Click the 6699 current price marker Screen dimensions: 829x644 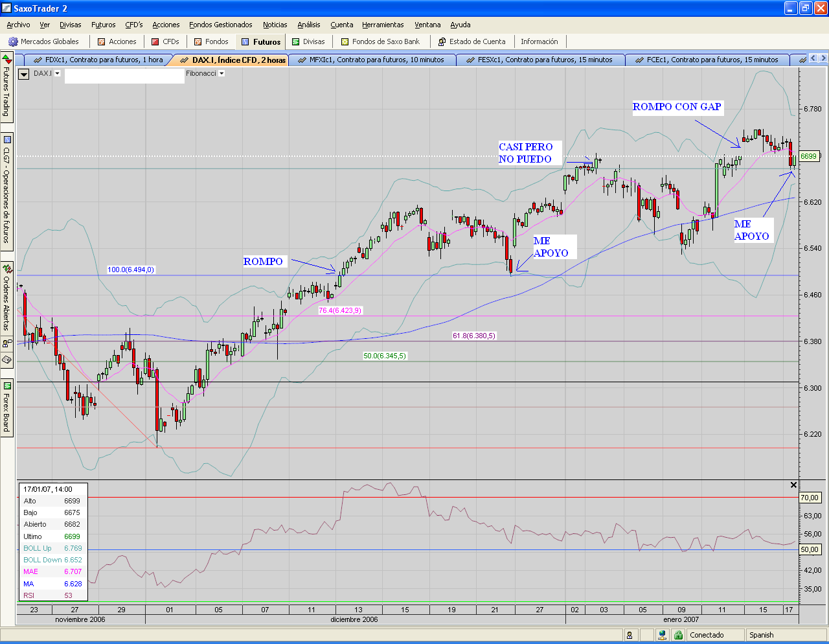(808, 156)
